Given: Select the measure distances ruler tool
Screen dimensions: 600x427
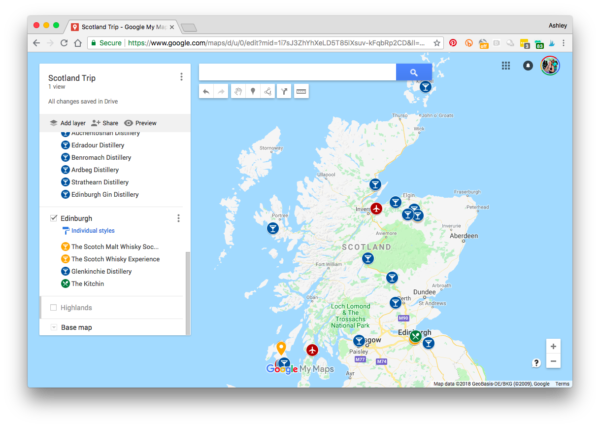Looking at the screenshot, I should (x=301, y=91).
